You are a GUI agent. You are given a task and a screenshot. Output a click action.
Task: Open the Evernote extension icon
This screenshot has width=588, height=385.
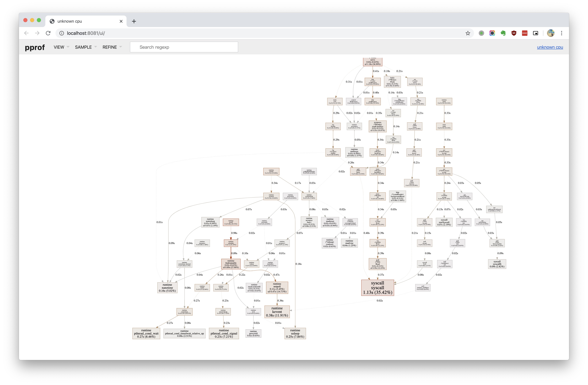tap(503, 33)
